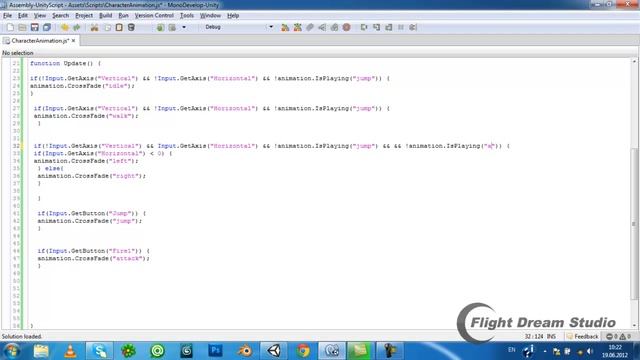Open the View menu
This screenshot has height=360, width=640.
click(40, 16)
